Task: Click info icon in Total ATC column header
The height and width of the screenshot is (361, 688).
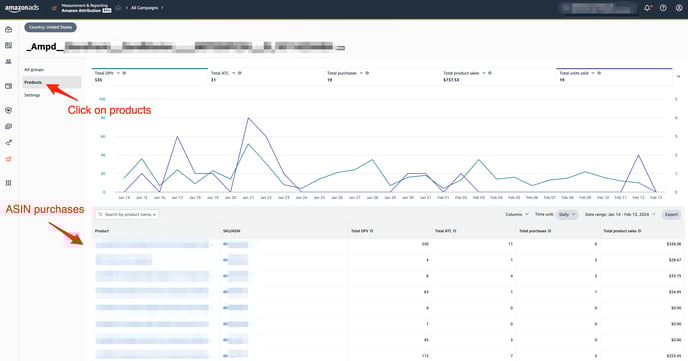Action: [x=455, y=231]
